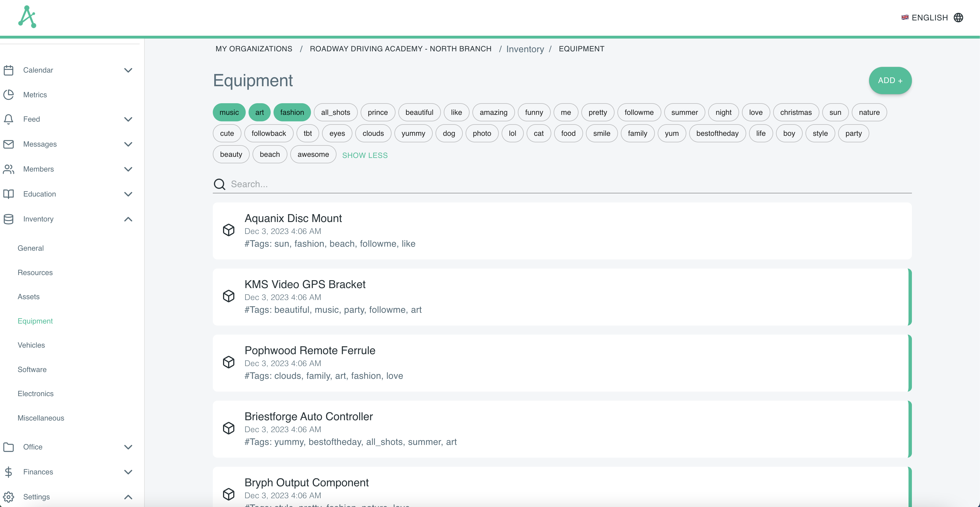The height and width of the screenshot is (507, 980).
Task: Click the globe language icon
Action: coord(958,18)
